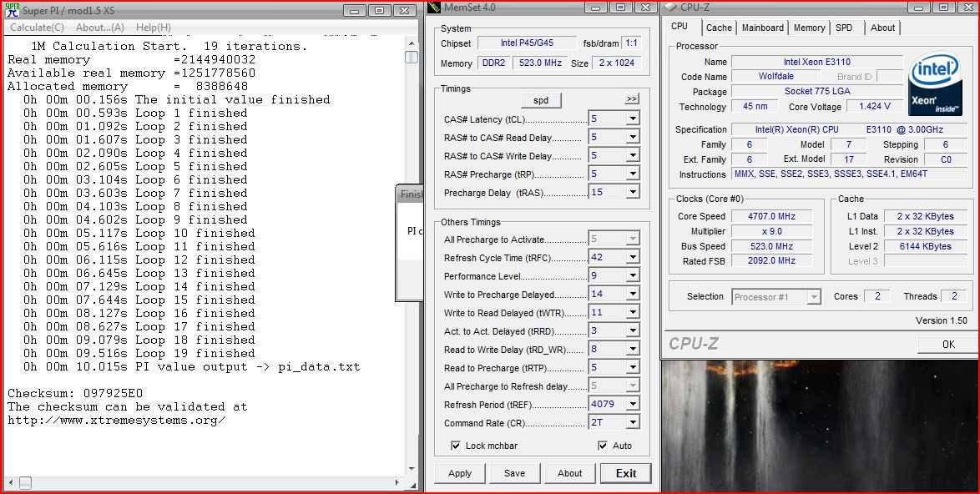Switch to the Cache tab in CPU-Z
The height and width of the screenshot is (494, 980).
(719, 28)
